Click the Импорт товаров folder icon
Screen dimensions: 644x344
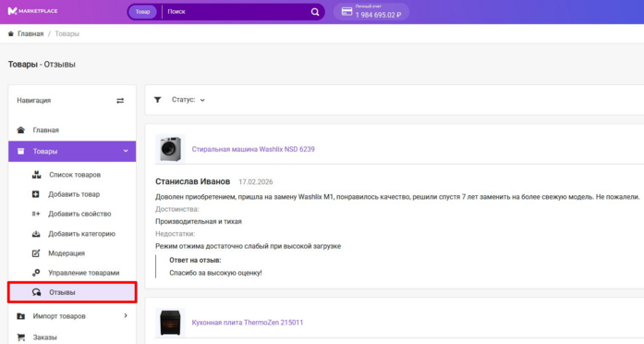pyautogui.click(x=20, y=316)
